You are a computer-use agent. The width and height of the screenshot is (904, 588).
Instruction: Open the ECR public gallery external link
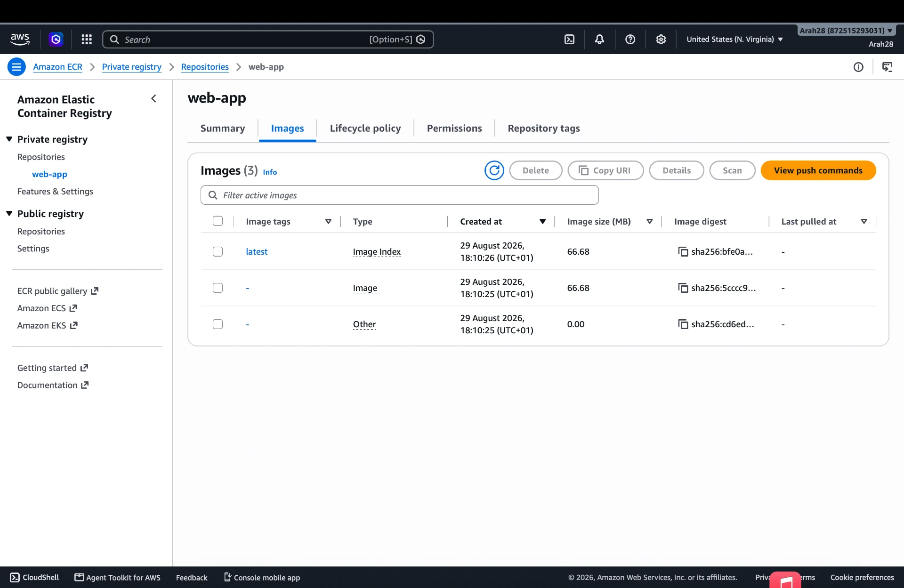57,291
